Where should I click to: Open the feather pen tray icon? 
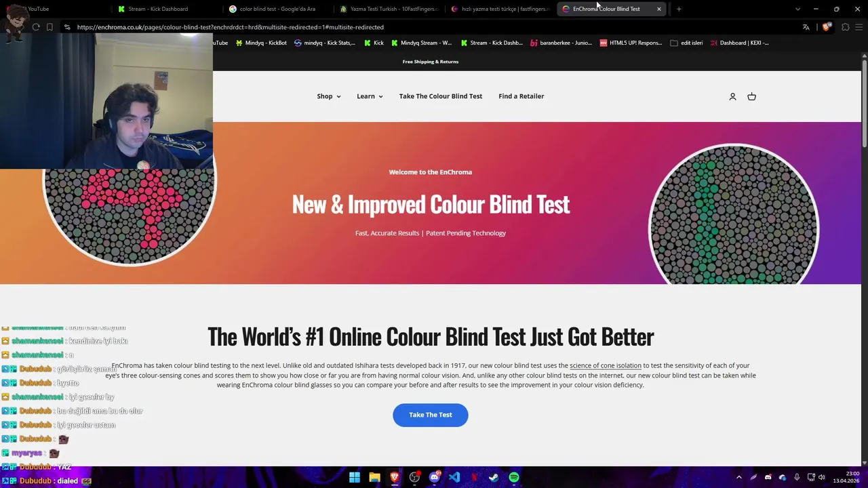coord(753,478)
